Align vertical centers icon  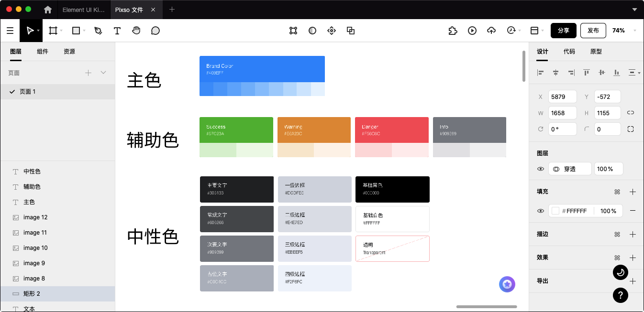(602, 73)
